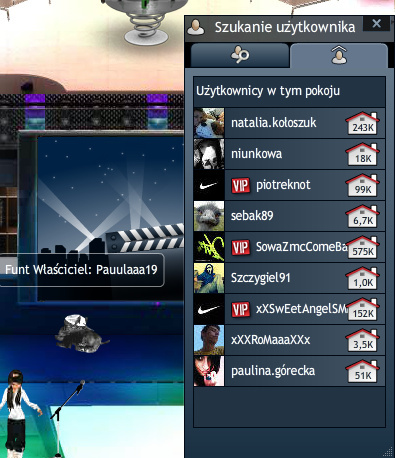
Task: Click the user silhouette icon in panel title
Action: [x=196, y=27]
